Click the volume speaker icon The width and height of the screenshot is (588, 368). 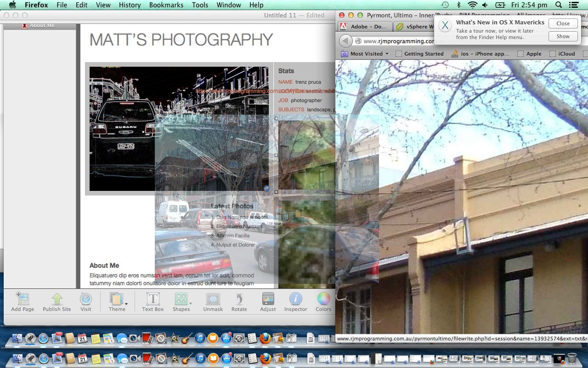click(x=485, y=5)
